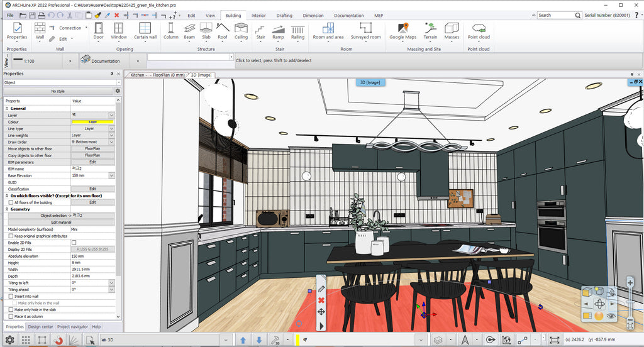Switch to the Interior ribbon tab
This screenshot has height=347, width=644.
tap(258, 16)
